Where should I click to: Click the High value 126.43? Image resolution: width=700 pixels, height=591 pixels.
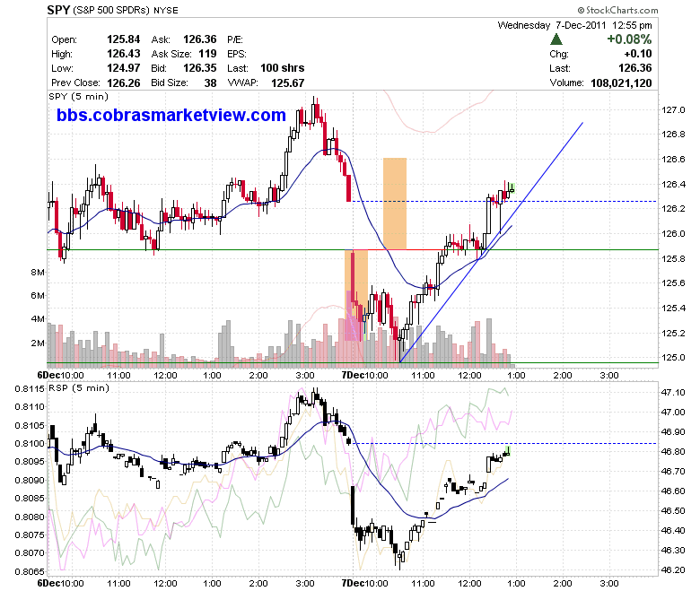(123, 54)
